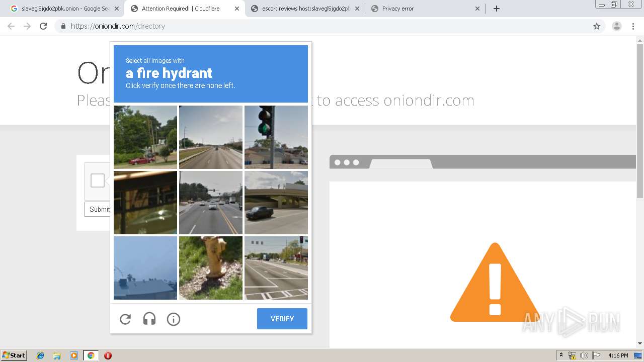
Task: Close the Google Search tab
Action: [117, 9]
